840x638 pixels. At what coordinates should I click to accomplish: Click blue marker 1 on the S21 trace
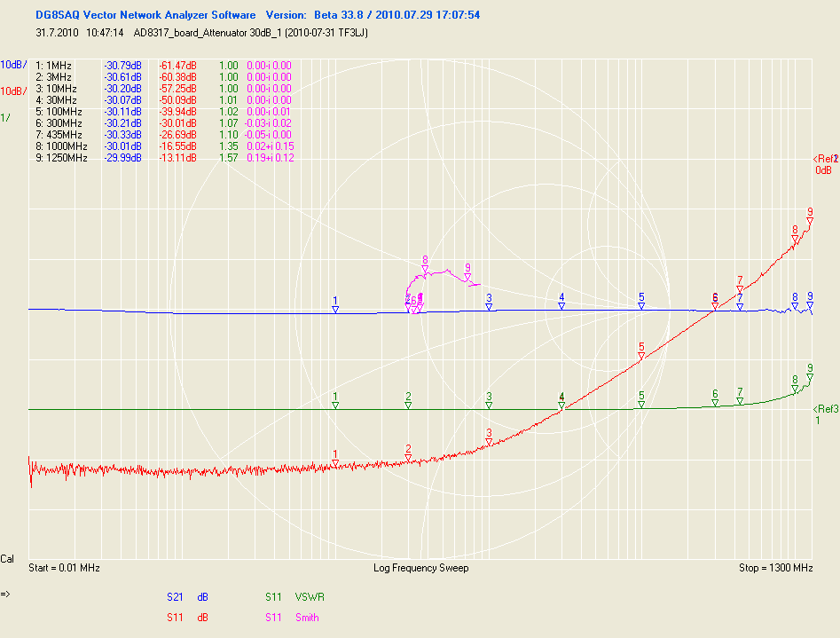[335, 310]
